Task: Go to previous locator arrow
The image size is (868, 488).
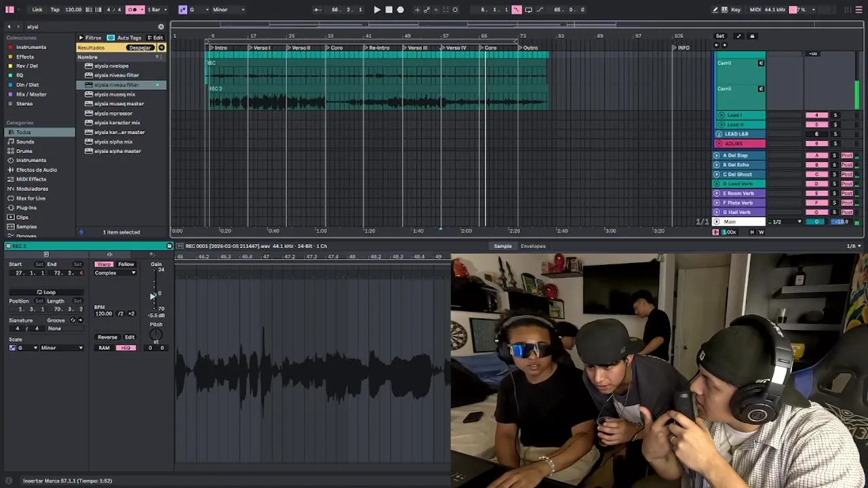Action: click(x=716, y=45)
